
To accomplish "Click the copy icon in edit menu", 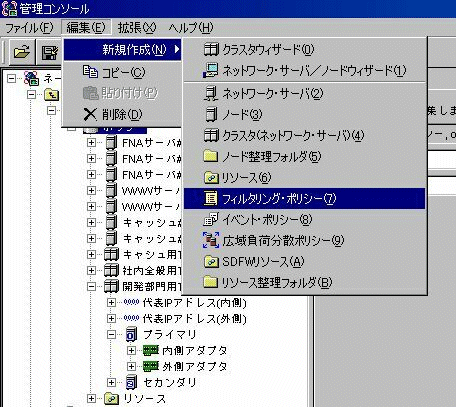I will 90,72.
